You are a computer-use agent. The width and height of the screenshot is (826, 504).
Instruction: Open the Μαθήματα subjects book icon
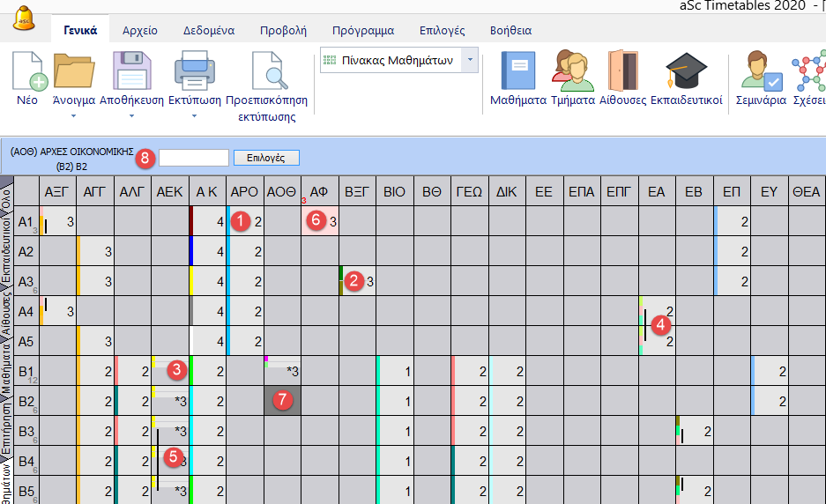point(517,72)
